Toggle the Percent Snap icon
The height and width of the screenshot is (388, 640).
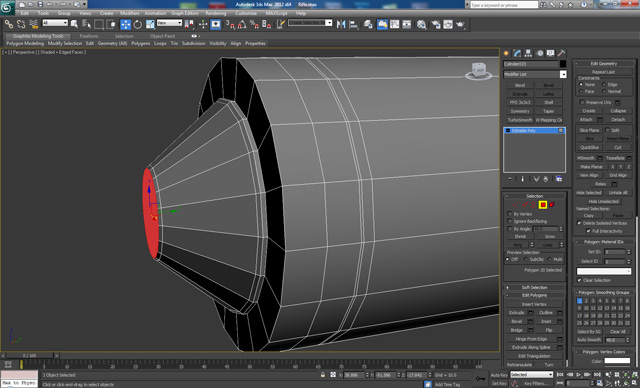click(254, 24)
